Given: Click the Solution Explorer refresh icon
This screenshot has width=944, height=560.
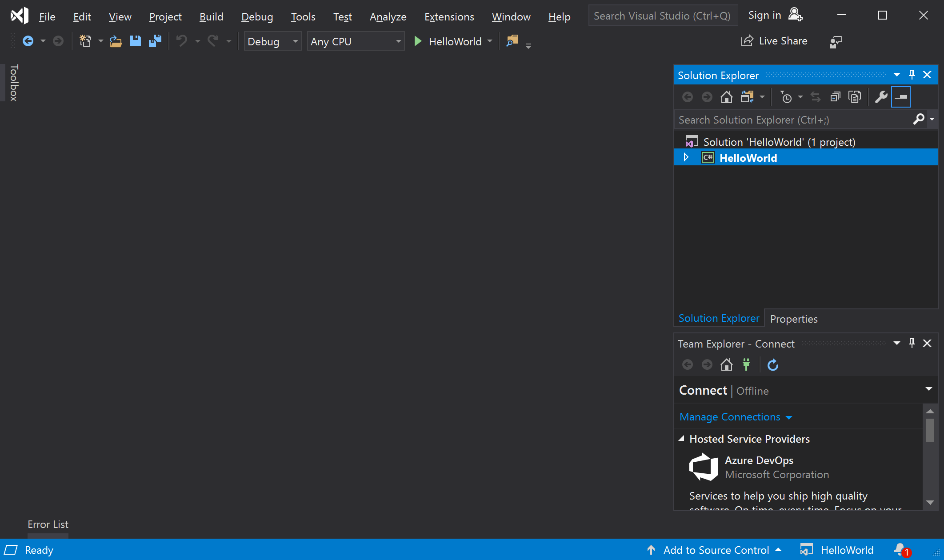Looking at the screenshot, I should coord(815,97).
